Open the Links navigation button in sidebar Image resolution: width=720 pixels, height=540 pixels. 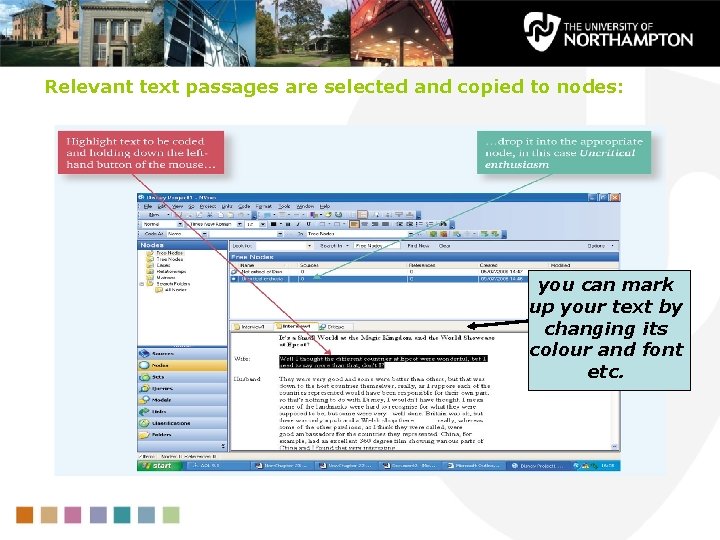[x=182, y=411]
